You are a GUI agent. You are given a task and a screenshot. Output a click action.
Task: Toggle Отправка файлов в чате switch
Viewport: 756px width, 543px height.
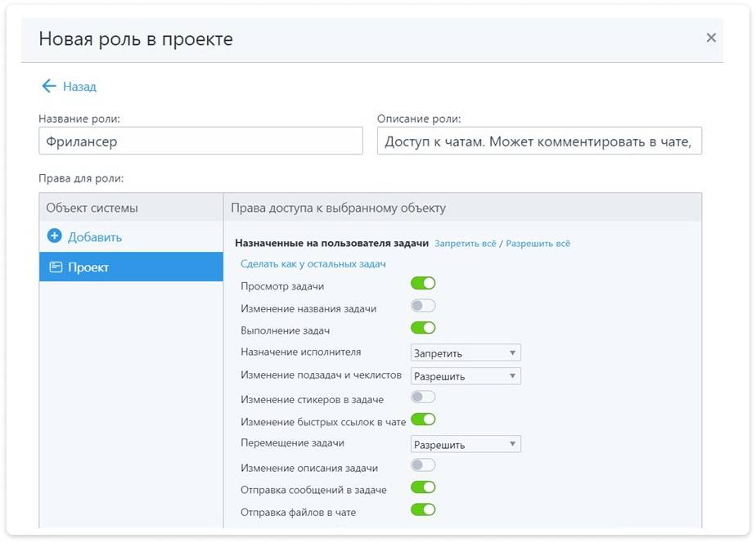(423, 509)
